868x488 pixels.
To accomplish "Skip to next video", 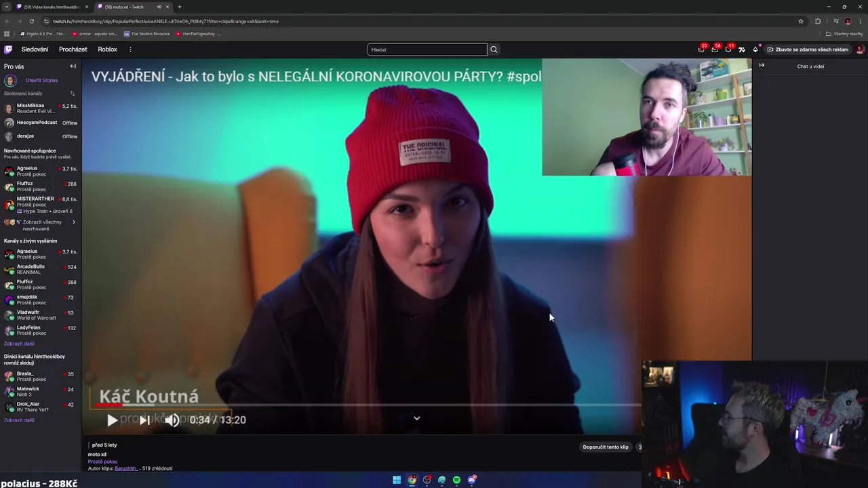I will pyautogui.click(x=144, y=420).
